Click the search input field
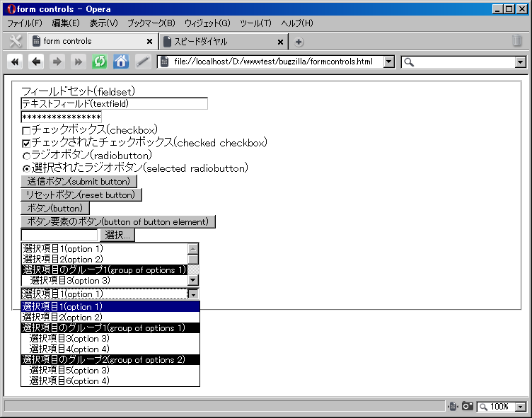 coord(465,62)
